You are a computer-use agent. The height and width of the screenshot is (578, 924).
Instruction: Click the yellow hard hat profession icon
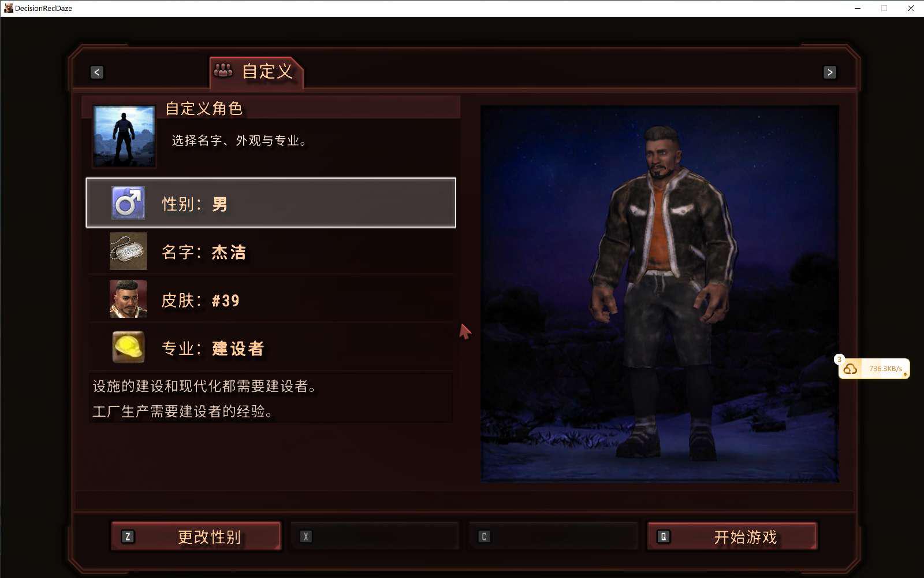click(128, 347)
